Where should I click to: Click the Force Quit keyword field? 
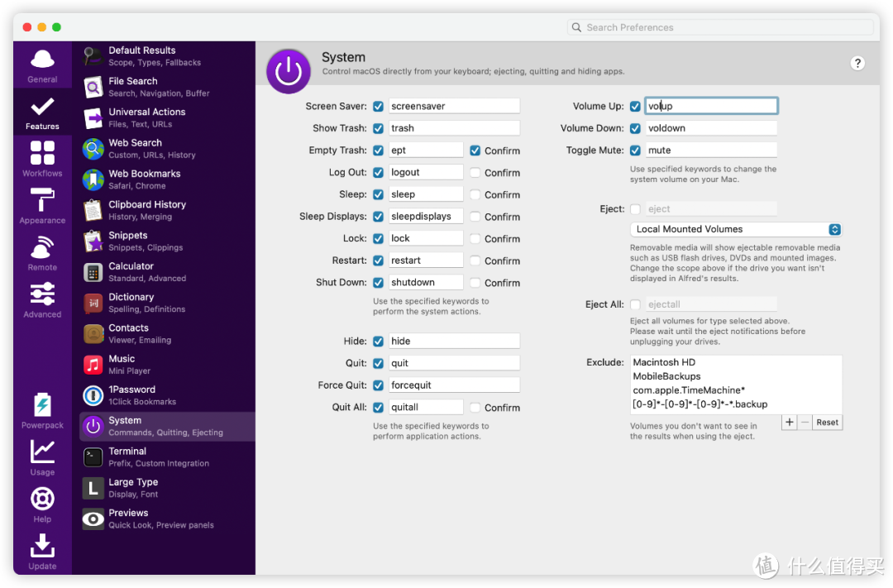pyautogui.click(x=454, y=385)
